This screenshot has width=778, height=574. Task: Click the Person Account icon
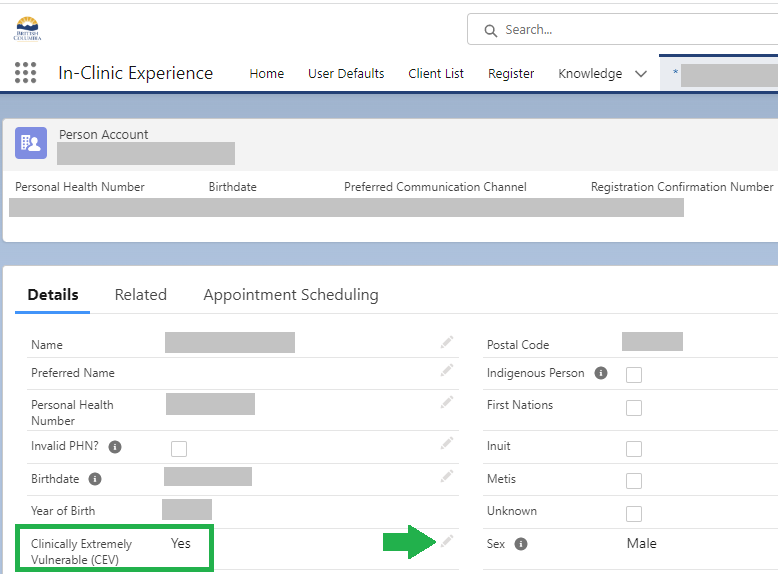[31, 143]
